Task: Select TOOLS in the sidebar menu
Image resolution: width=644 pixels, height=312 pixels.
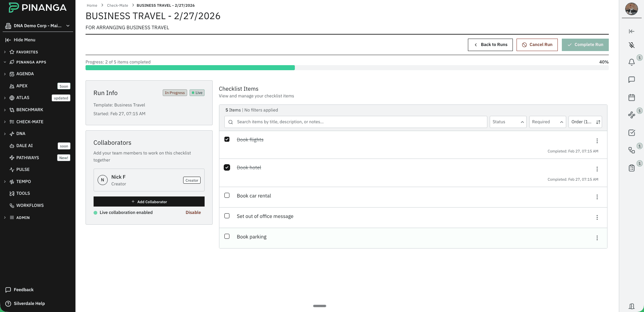Action: pos(23,193)
